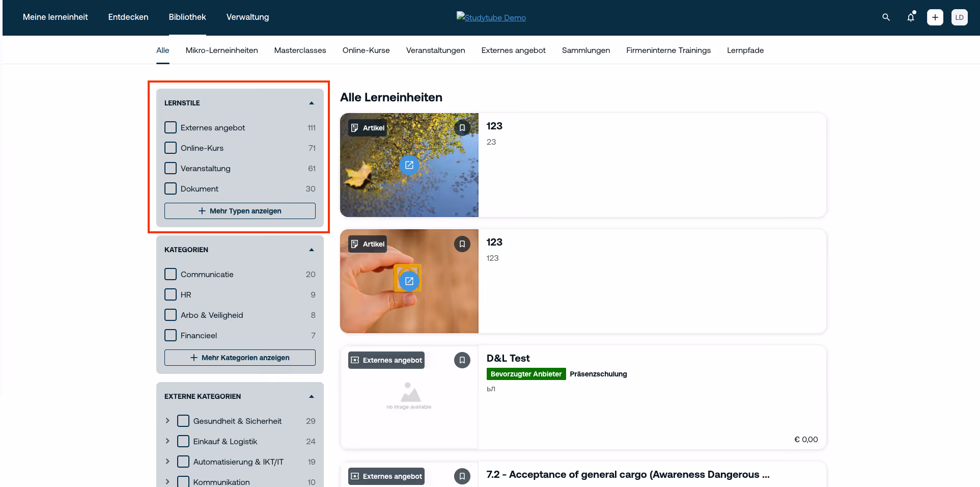Check the Veranstaltung filter
Viewport: 980px width, 487px height.
(x=171, y=168)
